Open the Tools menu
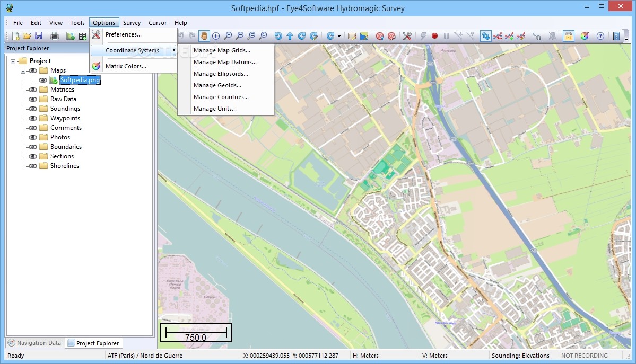The width and height of the screenshot is (636, 364). pos(77,23)
